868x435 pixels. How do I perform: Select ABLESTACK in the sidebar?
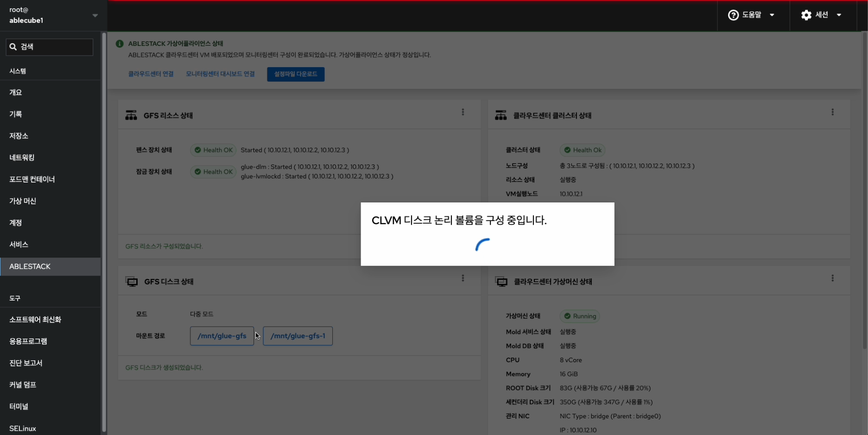click(50, 266)
